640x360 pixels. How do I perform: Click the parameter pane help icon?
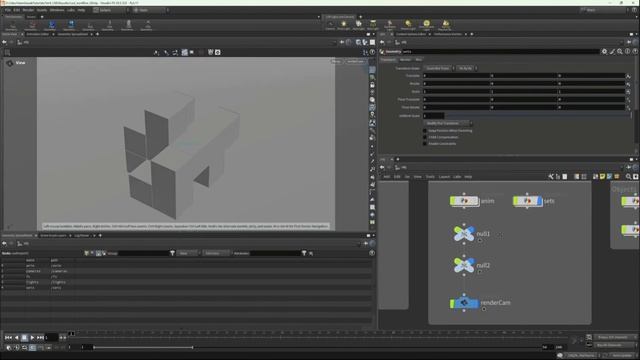(x=635, y=51)
